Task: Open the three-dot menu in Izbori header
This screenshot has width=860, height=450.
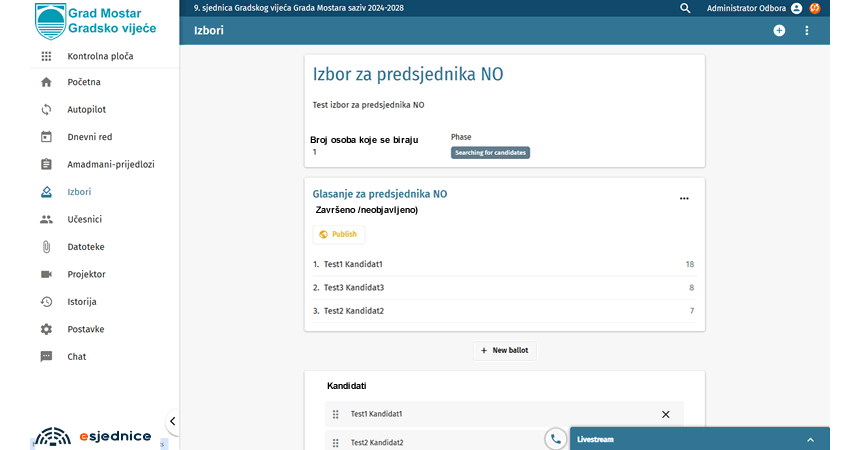Action: tap(807, 31)
